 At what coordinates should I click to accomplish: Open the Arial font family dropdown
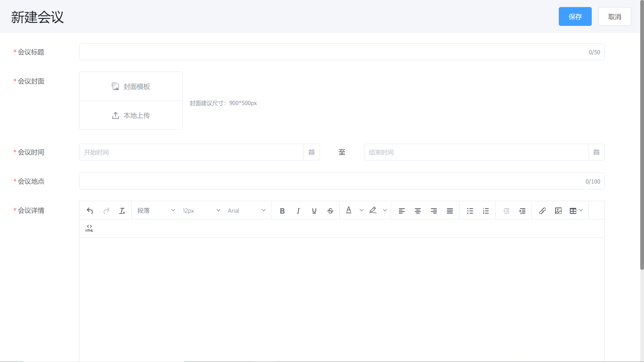246,210
